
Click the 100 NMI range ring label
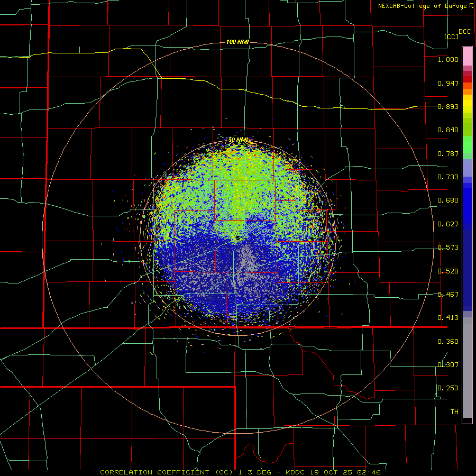[237, 42]
